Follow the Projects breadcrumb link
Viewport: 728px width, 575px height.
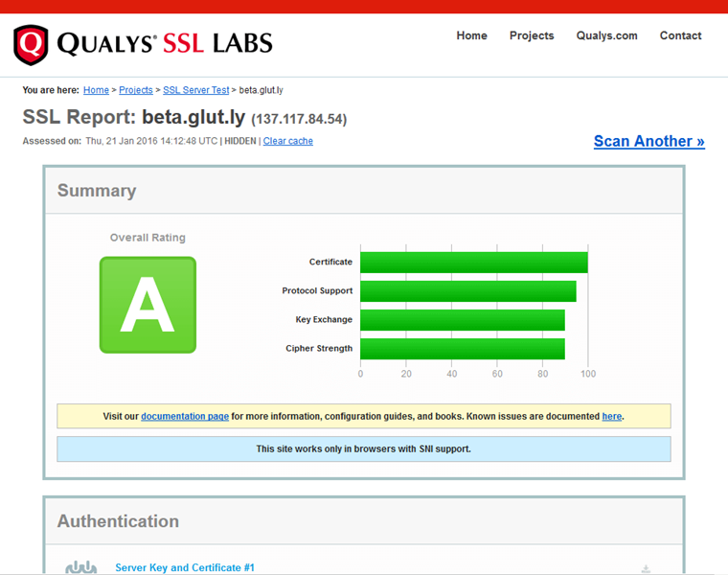click(136, 90)
